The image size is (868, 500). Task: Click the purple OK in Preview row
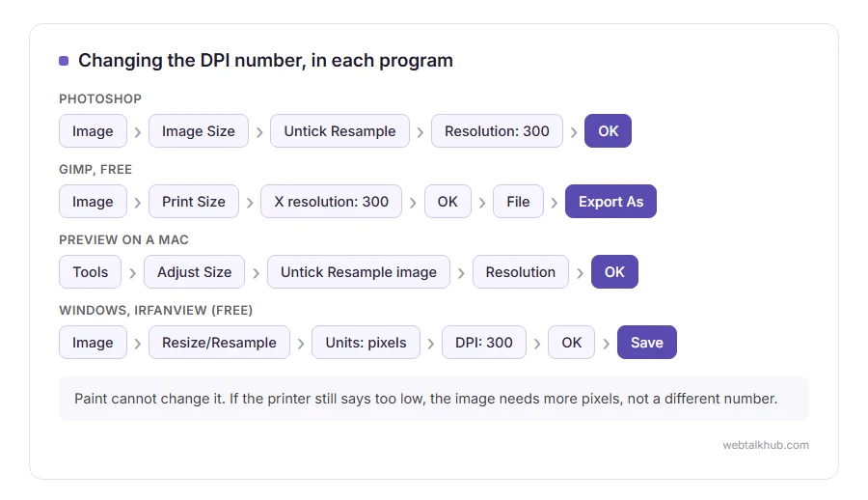(x=614, y=271)
